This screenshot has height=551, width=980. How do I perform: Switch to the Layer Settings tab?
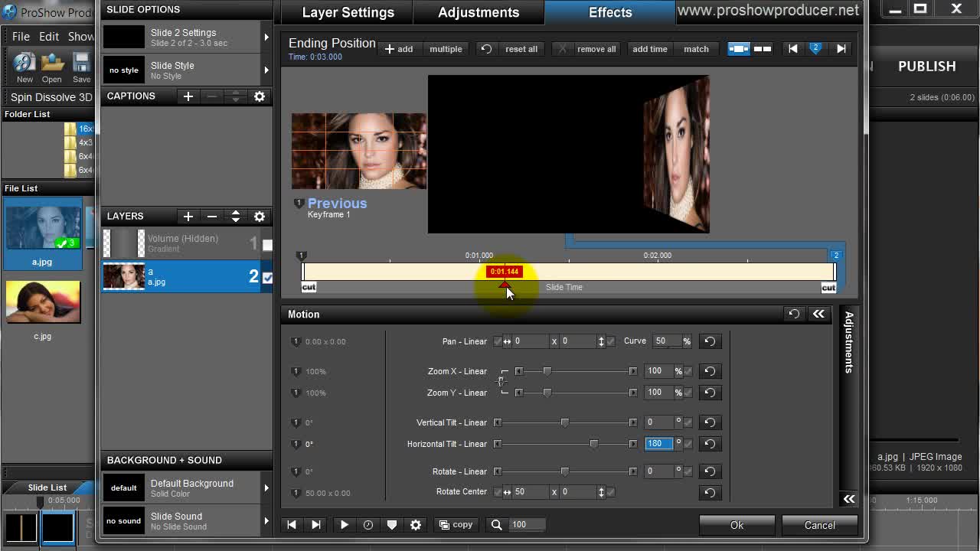click(x=348, y=12)
